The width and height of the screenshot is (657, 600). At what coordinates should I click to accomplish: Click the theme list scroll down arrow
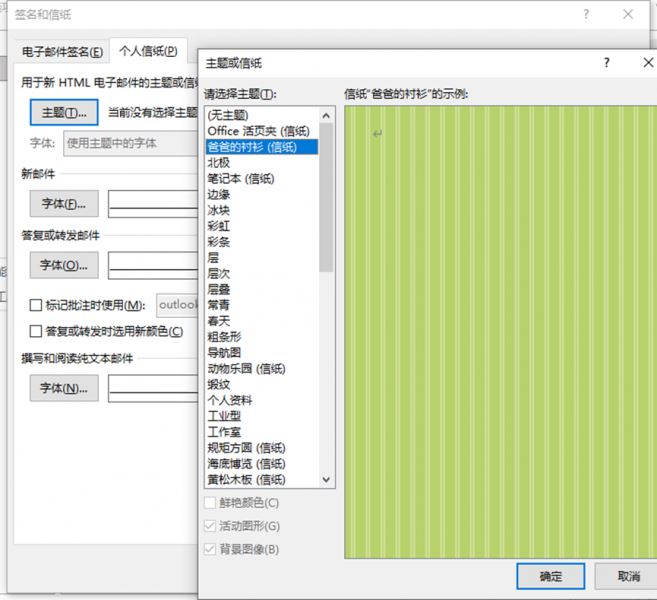(327, 481)
